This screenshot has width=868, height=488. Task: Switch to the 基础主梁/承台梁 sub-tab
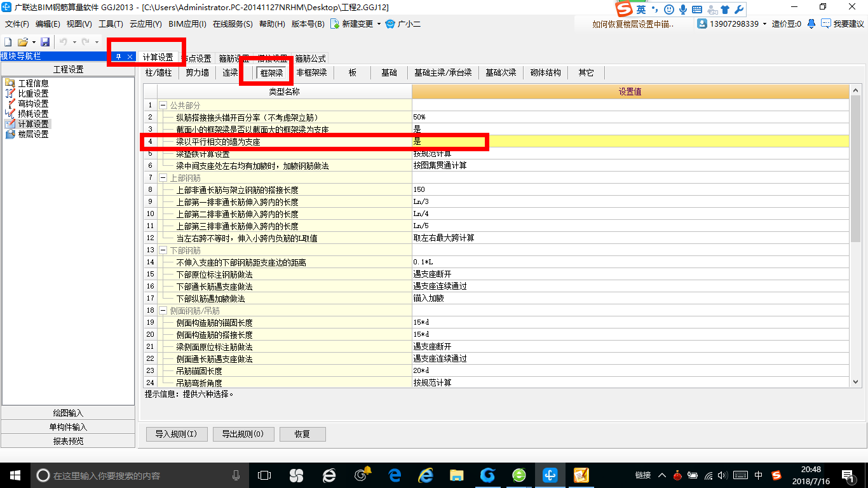pos(443,73)
